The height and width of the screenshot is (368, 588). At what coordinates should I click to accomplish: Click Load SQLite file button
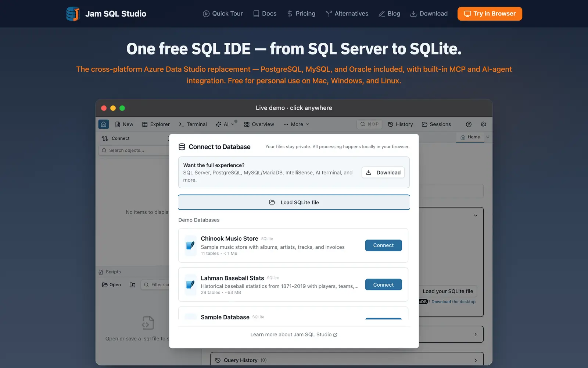pyautogui.click(x=294, y=202)
